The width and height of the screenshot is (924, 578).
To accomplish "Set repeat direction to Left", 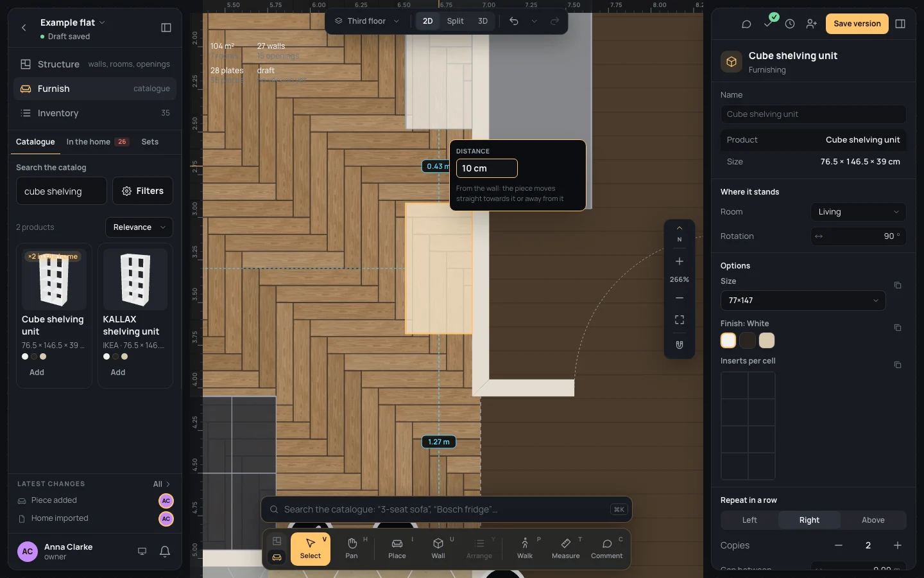I will tap(749, 520).
